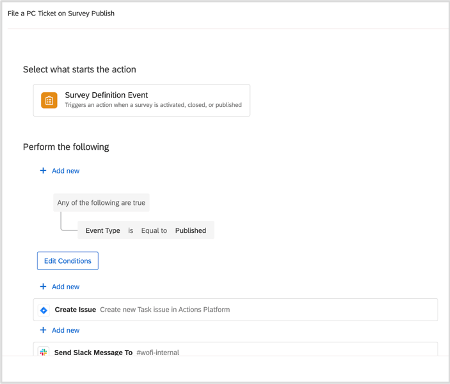Click the orange Survey Definition Event icon
Image resolution: width=450 pixels, height=384 pixels.
[49, 100]
